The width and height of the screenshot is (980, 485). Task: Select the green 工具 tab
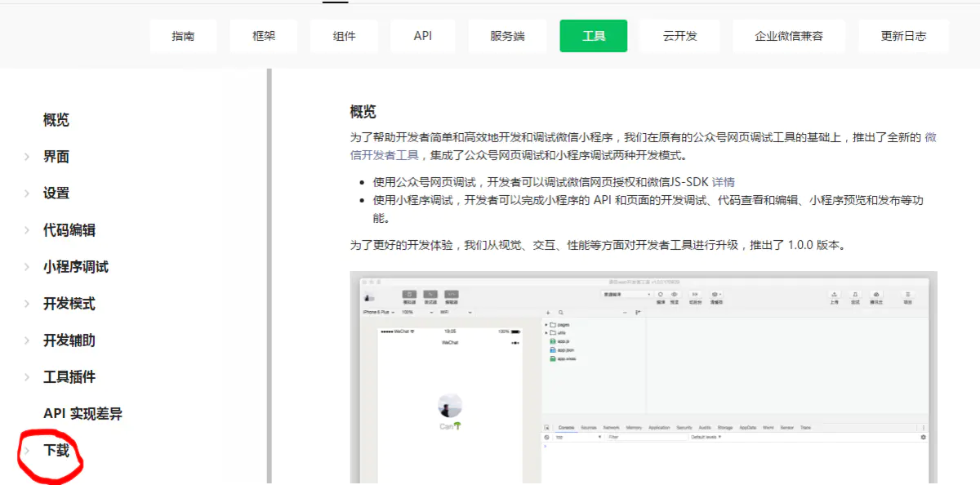click(x=594, y=36)
